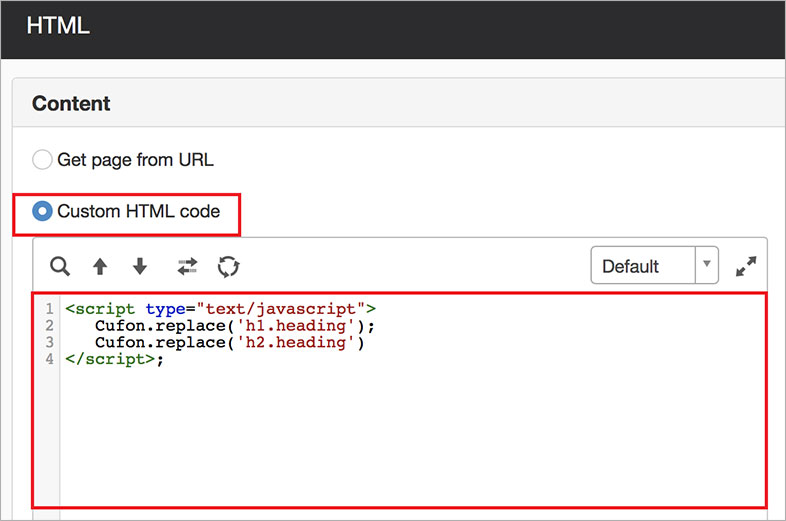The image size is (786, 521).
Task: Click the circular arrows replace-all icon
Action: point(229,267)
